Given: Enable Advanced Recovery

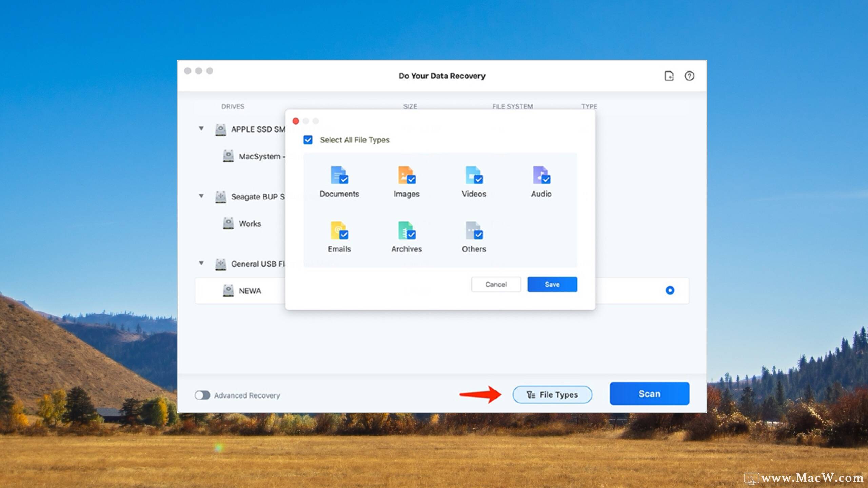Looking at the screenshot, I should 203,395.
